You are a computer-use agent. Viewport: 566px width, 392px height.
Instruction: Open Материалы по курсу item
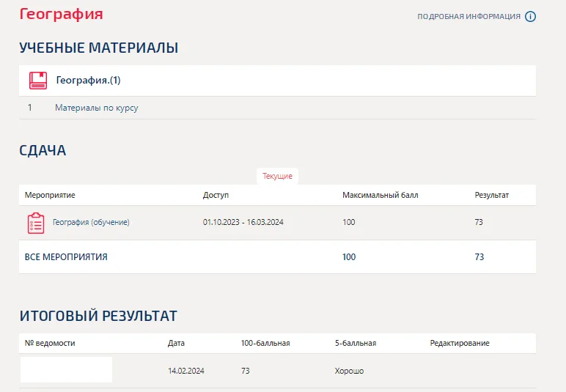point(96,108)
